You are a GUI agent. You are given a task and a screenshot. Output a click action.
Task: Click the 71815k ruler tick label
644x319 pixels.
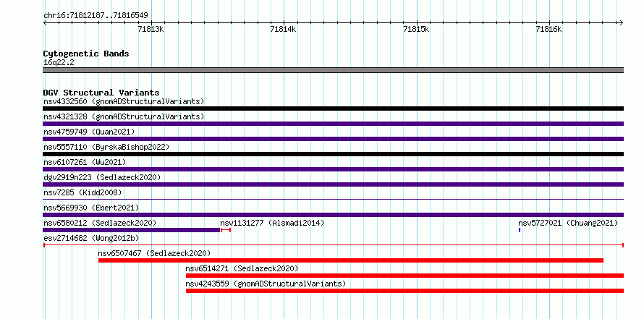click(416, 29)
